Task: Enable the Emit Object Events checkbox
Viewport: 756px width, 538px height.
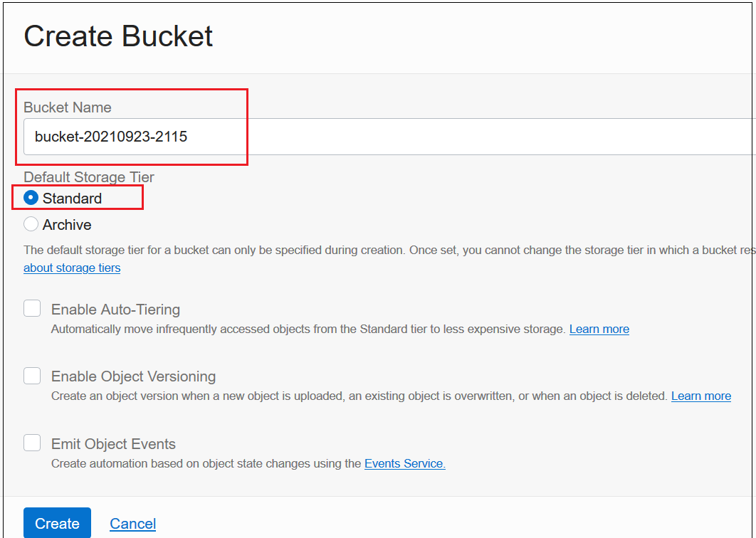Action: 32,443
